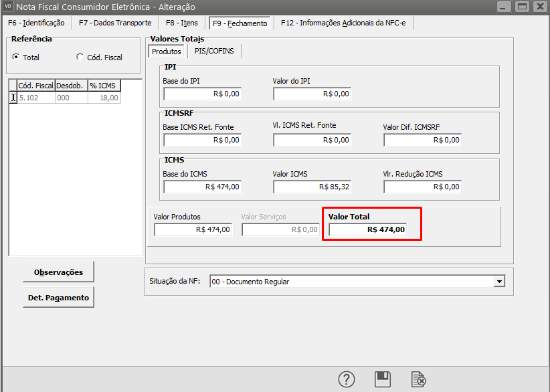Viewport: 550px width, 392px height.
Task: Maximize the Nota Fiscal window
Action: (521, 7)
